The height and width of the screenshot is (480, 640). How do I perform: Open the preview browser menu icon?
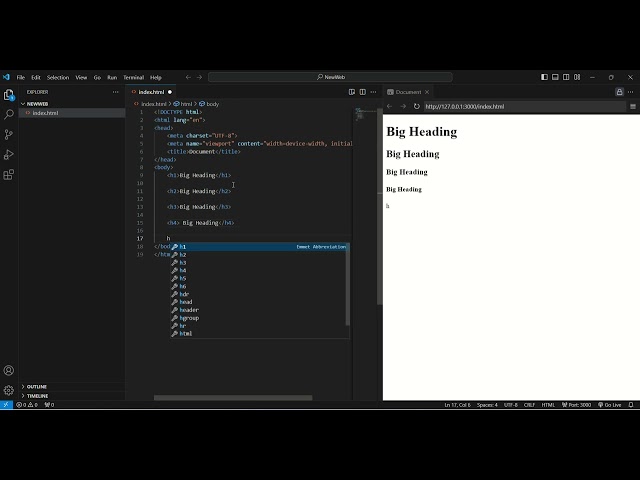[x=633, y=107]
